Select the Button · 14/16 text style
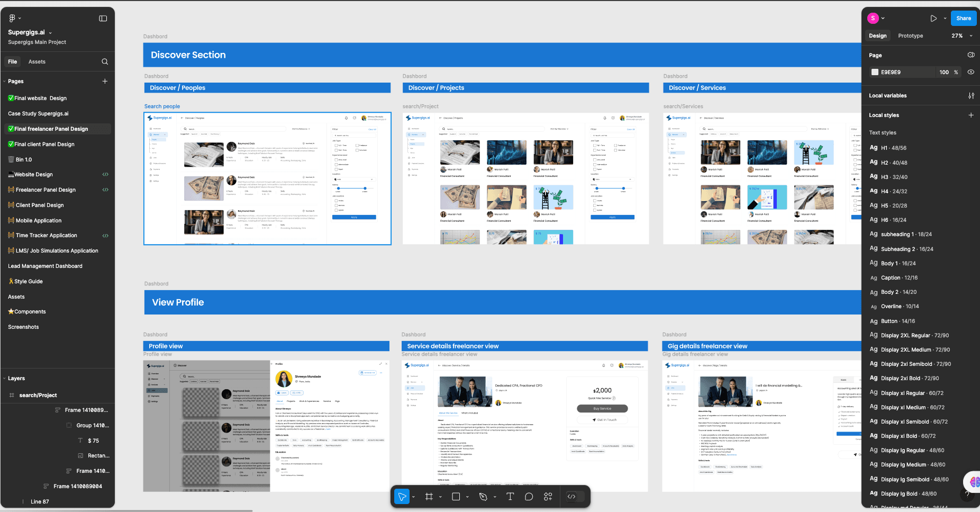980x512 pixels. [898, 321]
